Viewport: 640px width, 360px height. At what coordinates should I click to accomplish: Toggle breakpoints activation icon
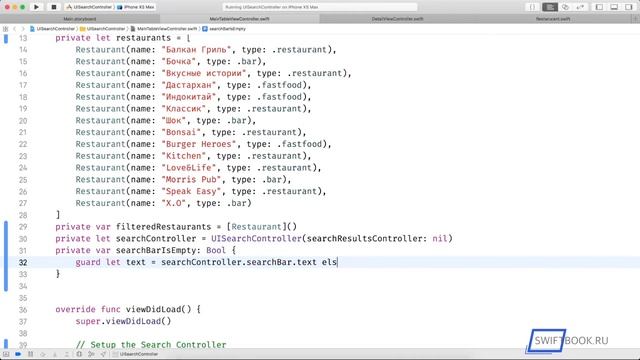point(18,354)
